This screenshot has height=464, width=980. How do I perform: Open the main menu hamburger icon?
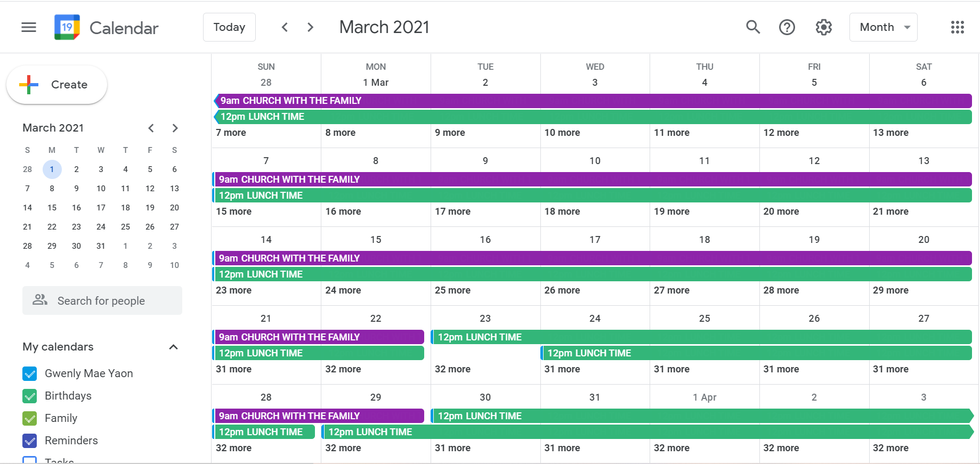[x=29, y=27]
